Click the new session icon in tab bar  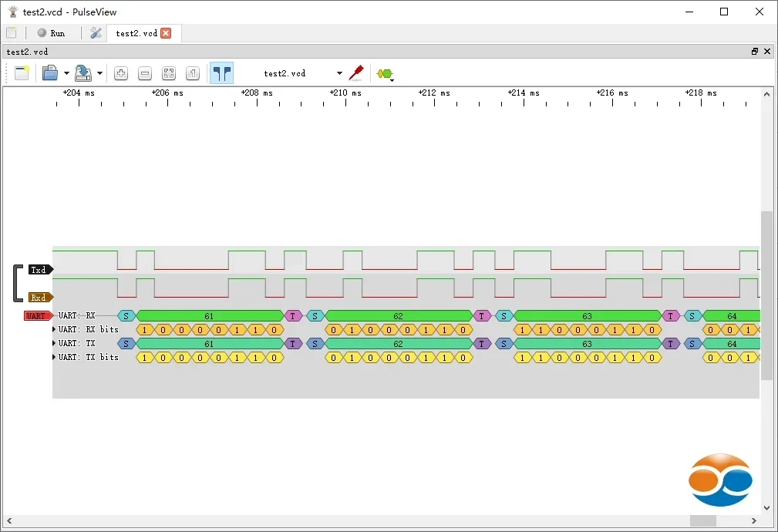click(x=12, y=32)
